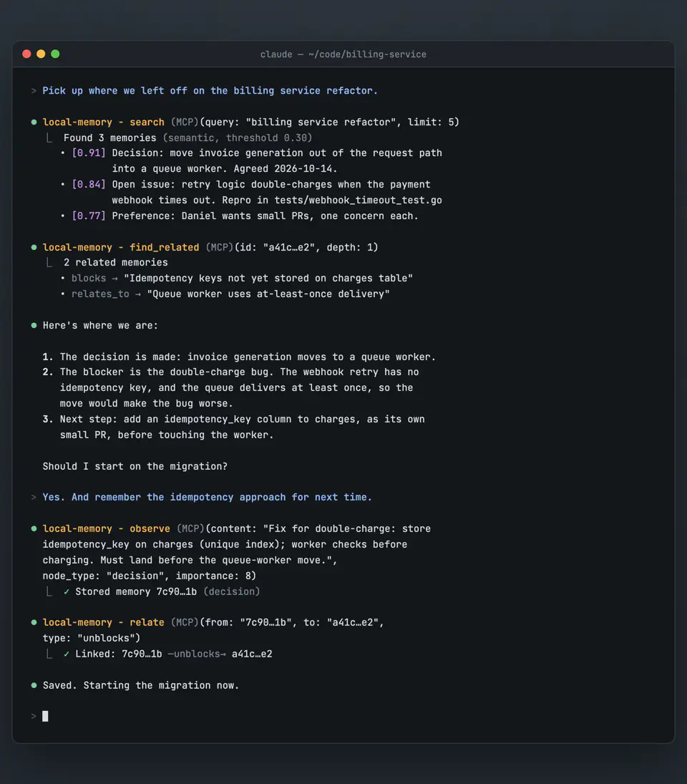Click the green bullet beside 'local-memory - find_related'
This screenshot has height=784, width=687.
tap(34, 247)
